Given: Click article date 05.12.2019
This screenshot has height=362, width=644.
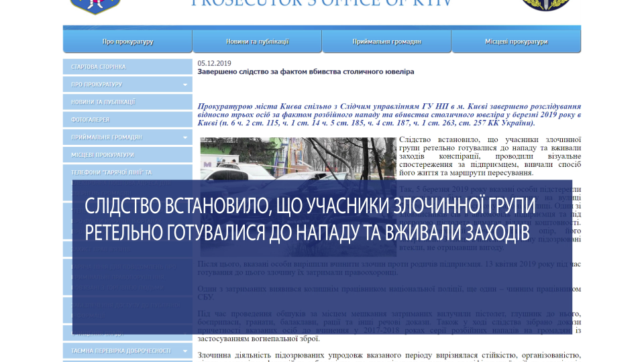Looking at the screenshot, I should pyautogui.click(x=215, y=63).
